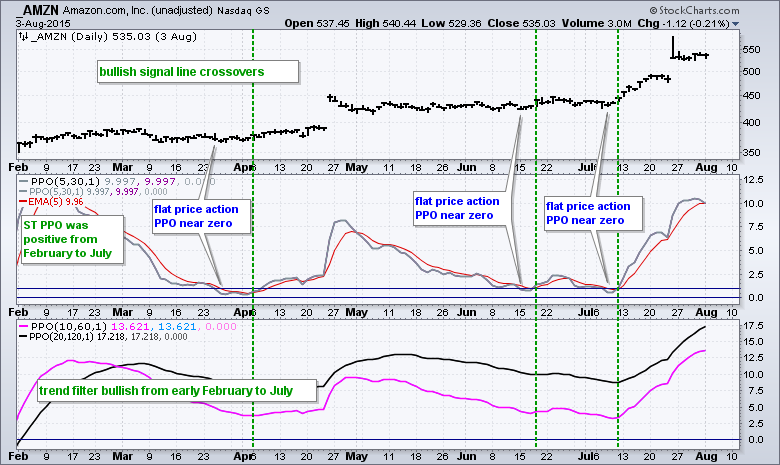This screenshot has width=780, height=465.
Task: Click the _AMZN ticker symbol in the title
Action: pyautogui.click(x=38, y=10)
